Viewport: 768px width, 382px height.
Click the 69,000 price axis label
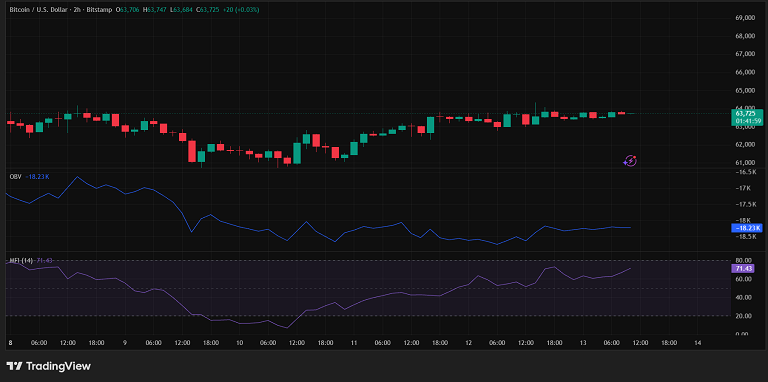(744, 18)
